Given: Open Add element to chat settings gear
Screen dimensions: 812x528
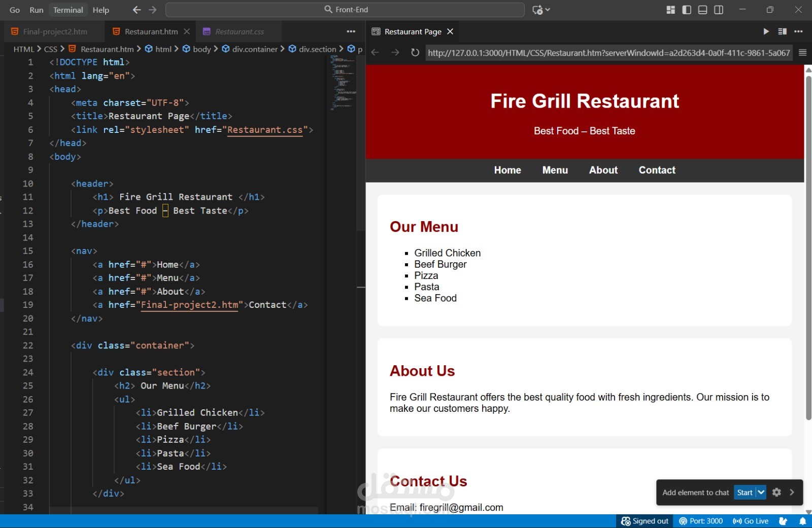Looking at the screenshot, I should (x=776, y=492).
